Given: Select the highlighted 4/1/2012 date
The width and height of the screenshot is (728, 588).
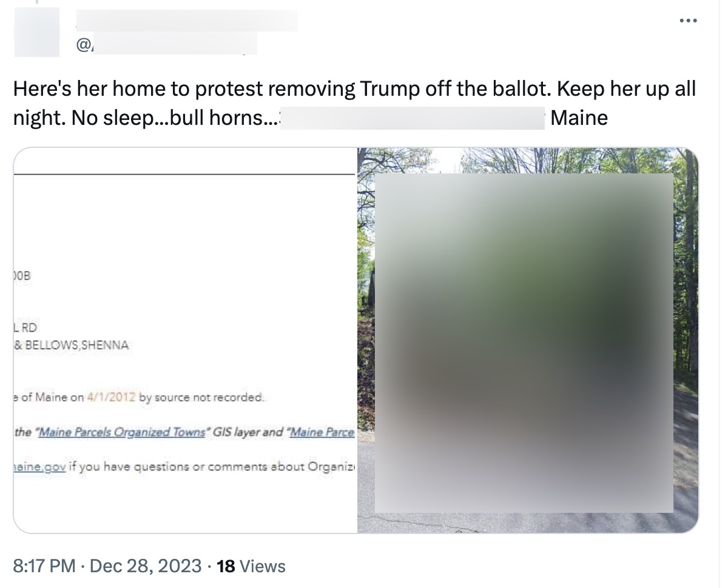Looking at the screenshot, I should point(111,398).
